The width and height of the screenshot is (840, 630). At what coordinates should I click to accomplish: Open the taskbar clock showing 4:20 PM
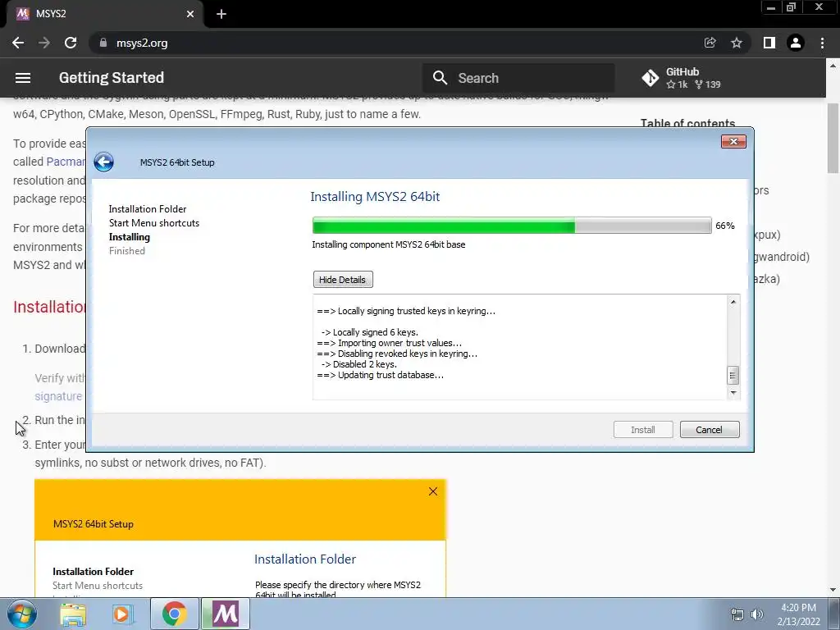(799, 614)
